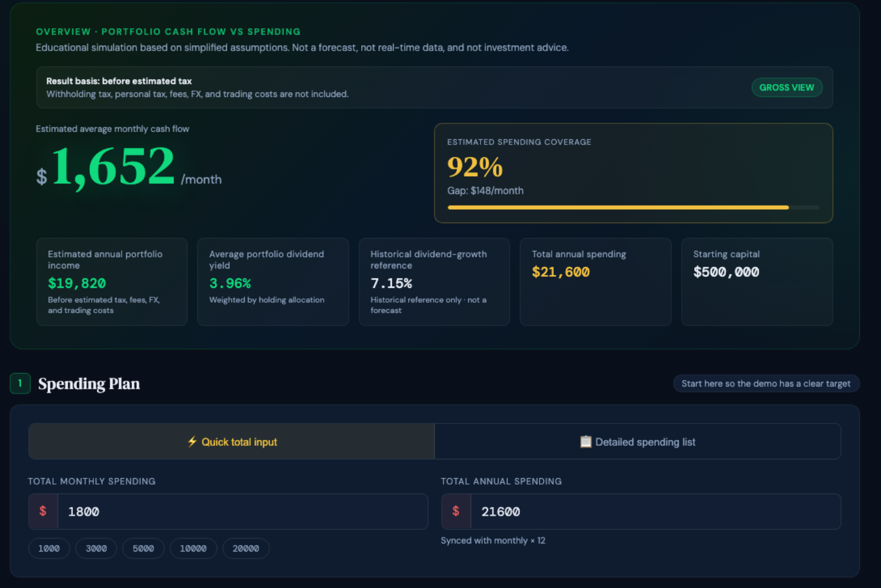Click "Estimated average monthly cash flow" label
This screenshot has width=881, height=588.
tap(112, 129)
